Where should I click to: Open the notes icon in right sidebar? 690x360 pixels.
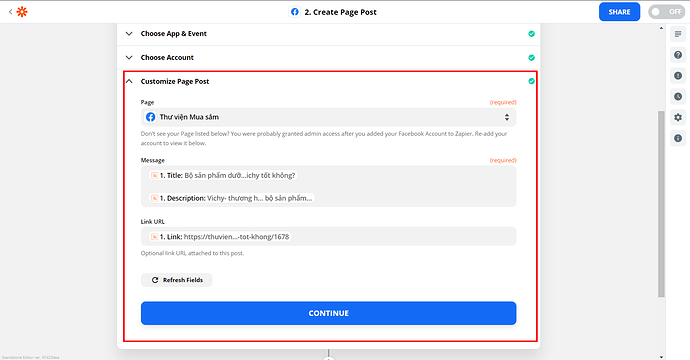click(678, 34)
